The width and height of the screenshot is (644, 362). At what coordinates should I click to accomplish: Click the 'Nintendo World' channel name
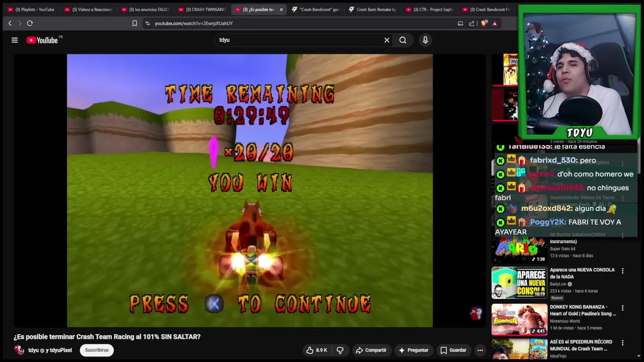(x=565, y=321)
